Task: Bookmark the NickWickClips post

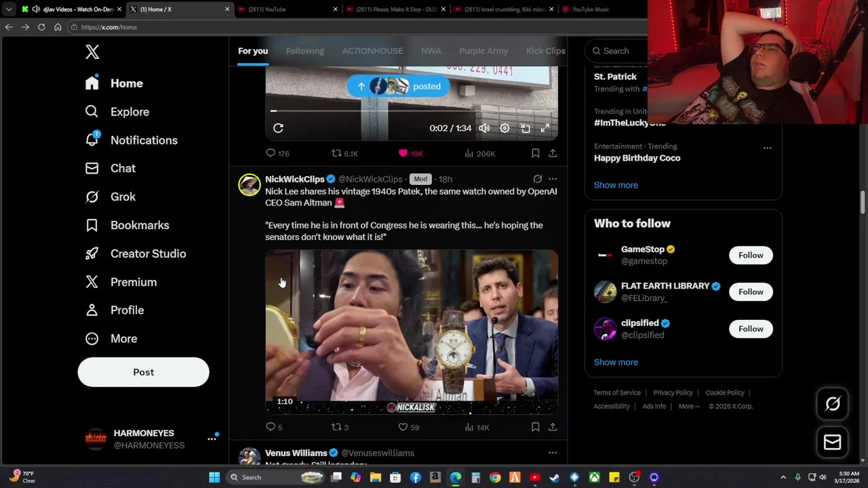Action: (x=535, y=427)
